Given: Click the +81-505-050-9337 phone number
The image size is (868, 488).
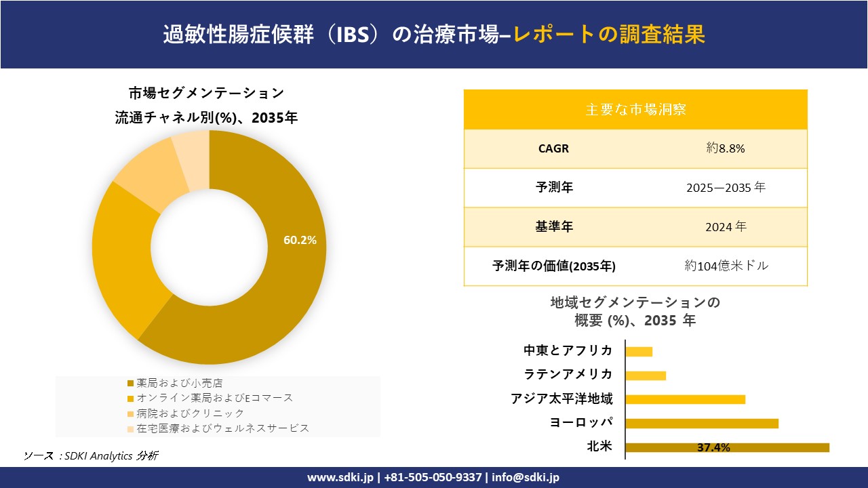Looking at the screenshot, I should (x=433, y=477).
